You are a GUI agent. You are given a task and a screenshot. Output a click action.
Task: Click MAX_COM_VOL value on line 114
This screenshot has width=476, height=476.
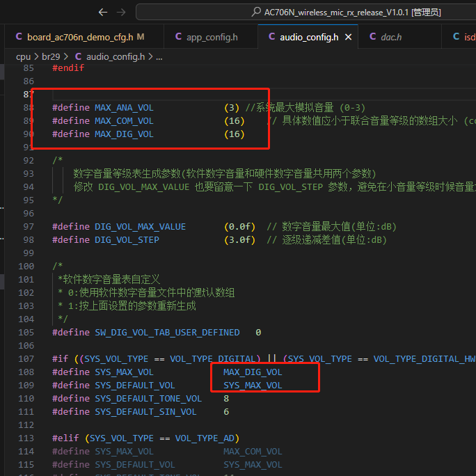coord(253,452)
